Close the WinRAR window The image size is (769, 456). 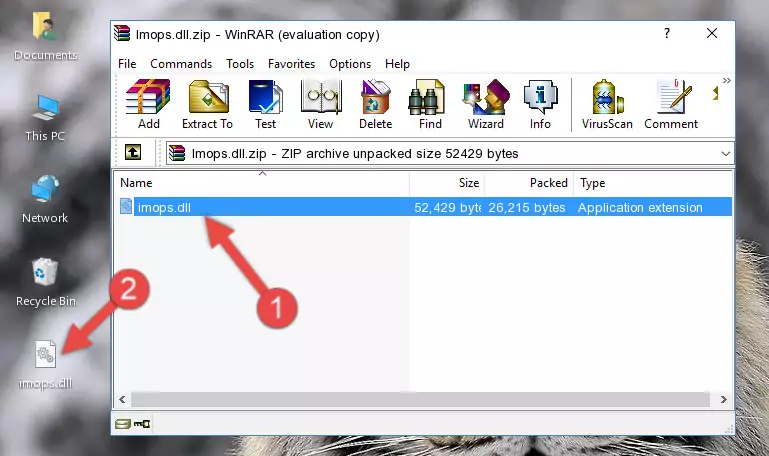click(x=712, y=33)
